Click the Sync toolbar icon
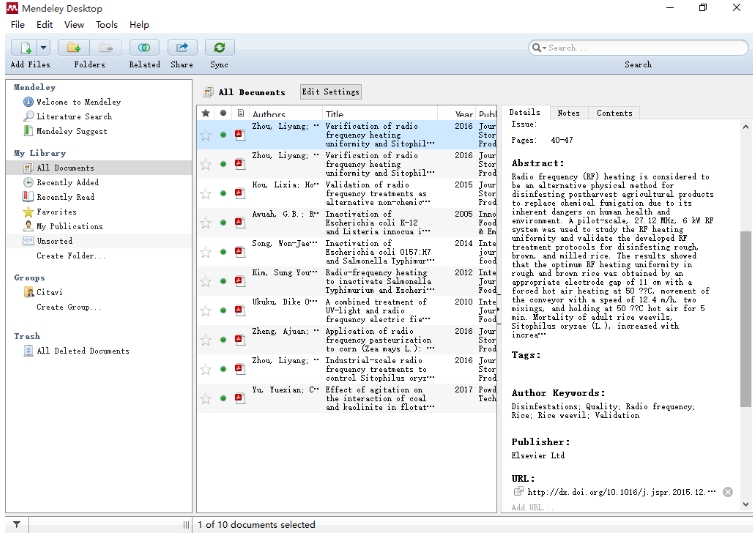Viewport: 753px width, 534px height. [x=219, y=48]
